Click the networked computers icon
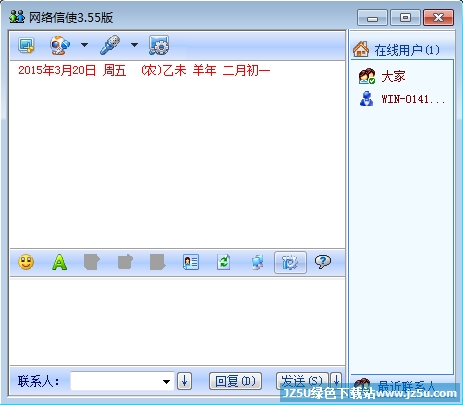 click(257, 262)
